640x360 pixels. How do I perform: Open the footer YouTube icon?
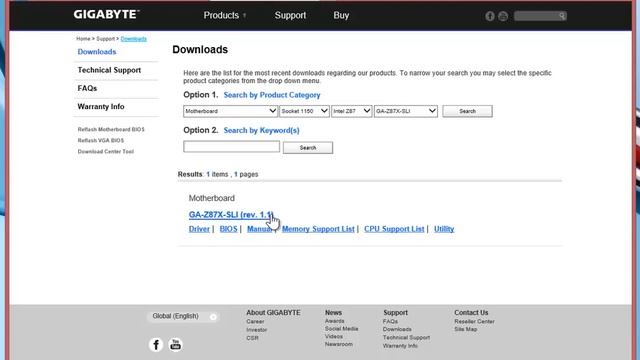176,344
